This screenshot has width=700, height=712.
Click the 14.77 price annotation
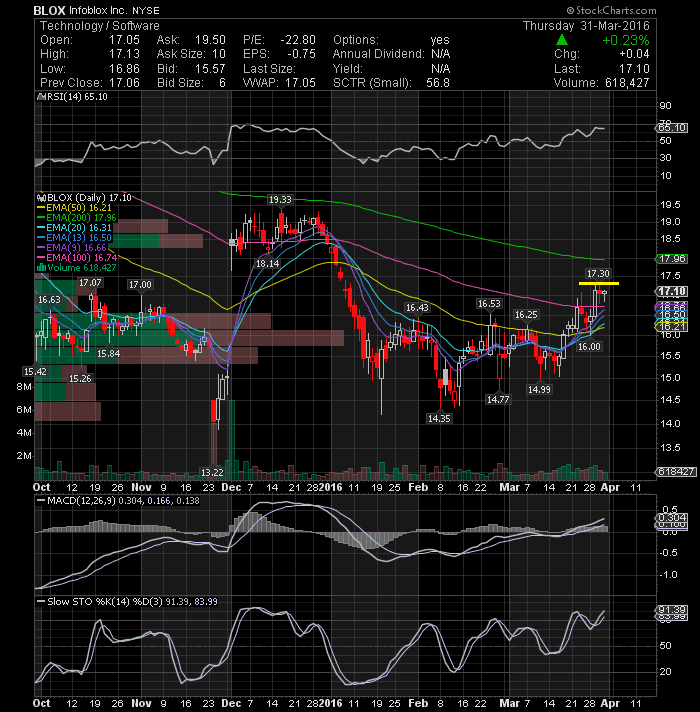click(498, 400)
